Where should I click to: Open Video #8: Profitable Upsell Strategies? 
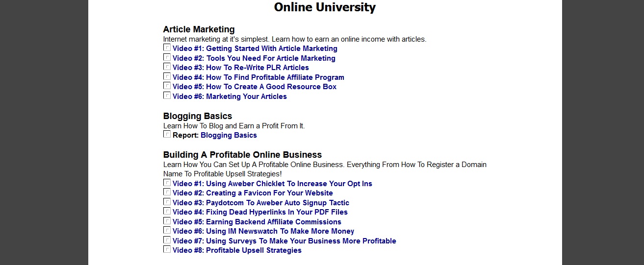(x=237, y=250)
